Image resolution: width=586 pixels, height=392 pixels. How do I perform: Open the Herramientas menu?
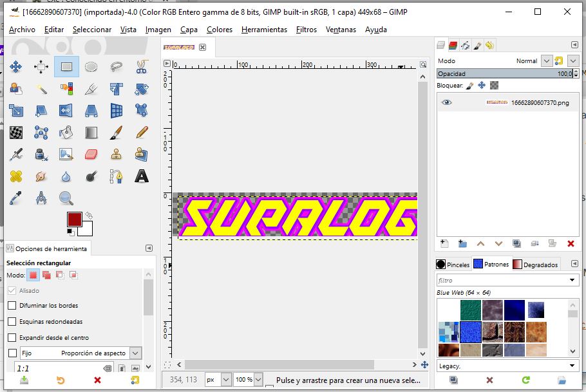coord(264,30)
